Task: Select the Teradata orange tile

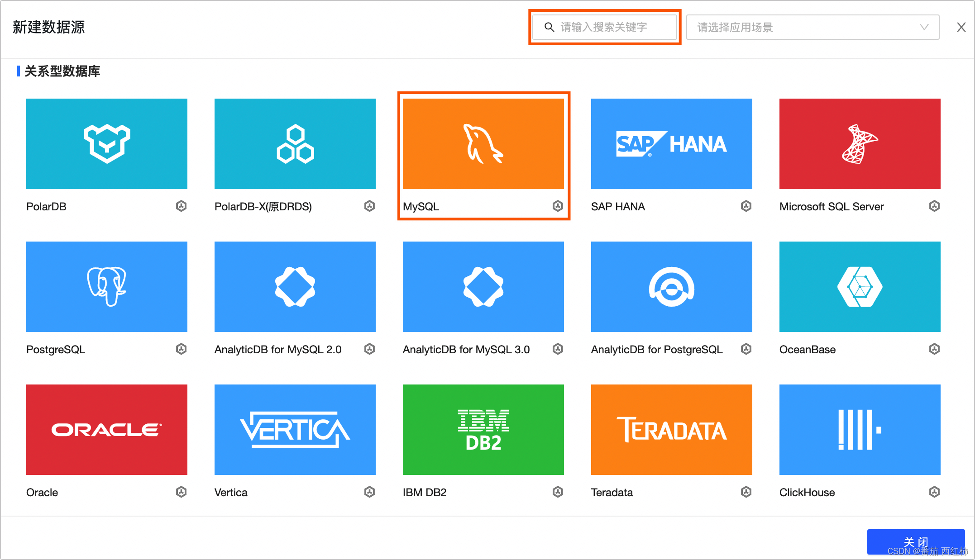Action: pyautogui.click(x=671, y=430)
